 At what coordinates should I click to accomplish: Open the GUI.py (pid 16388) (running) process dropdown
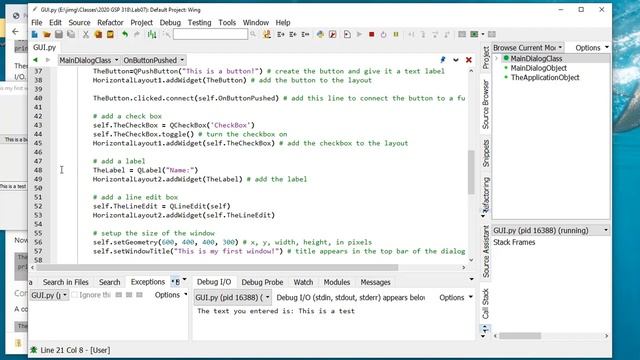pos(551,230)
